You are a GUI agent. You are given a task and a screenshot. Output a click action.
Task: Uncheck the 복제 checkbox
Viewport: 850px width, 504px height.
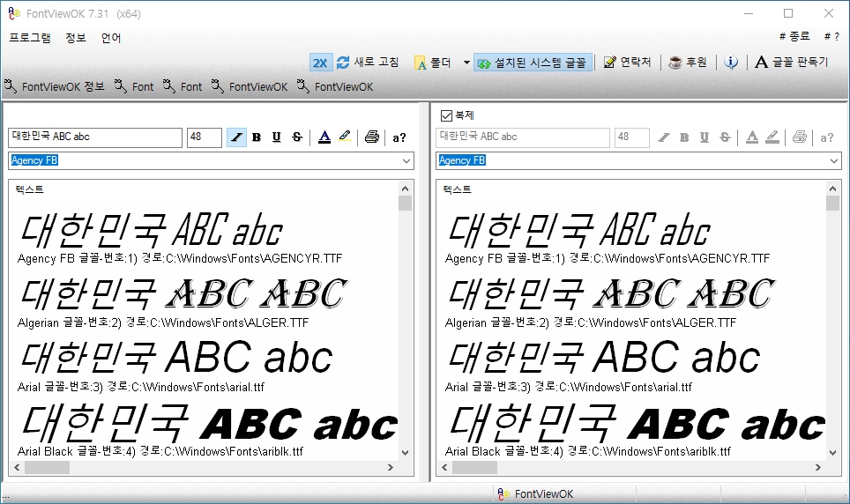tap(446, 115)
